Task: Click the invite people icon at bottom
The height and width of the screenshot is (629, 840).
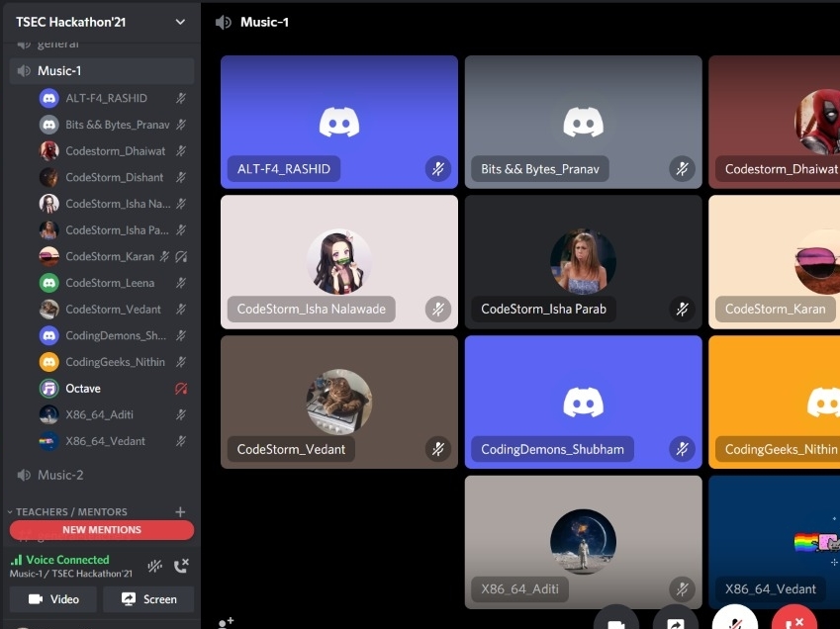Action: pos(226,622)
